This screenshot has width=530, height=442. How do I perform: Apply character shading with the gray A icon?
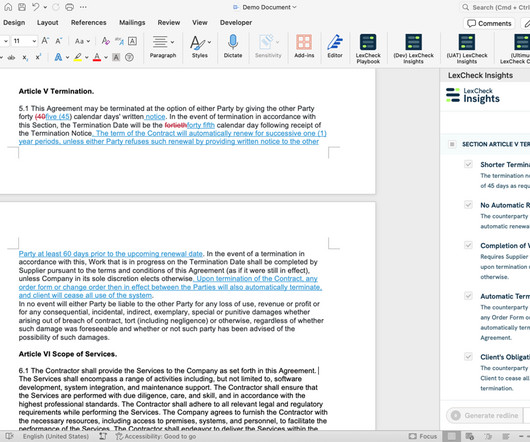(x=116, y=57)
